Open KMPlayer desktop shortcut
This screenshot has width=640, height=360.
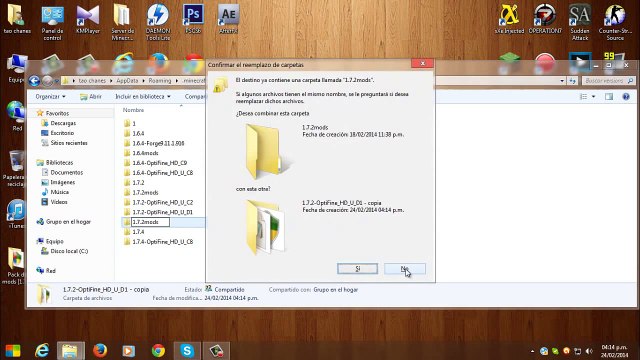coord(88,19)
